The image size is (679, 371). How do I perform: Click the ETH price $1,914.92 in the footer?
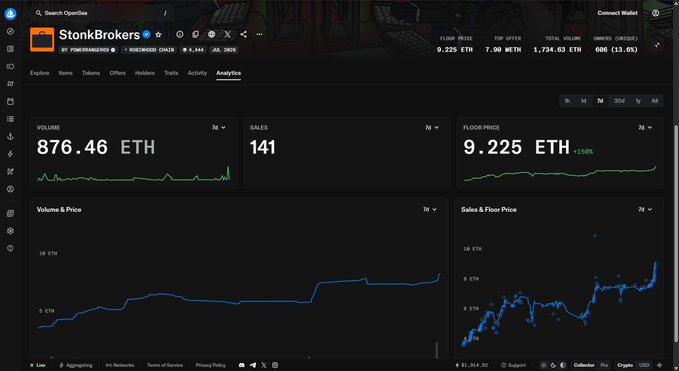[472, 365]
